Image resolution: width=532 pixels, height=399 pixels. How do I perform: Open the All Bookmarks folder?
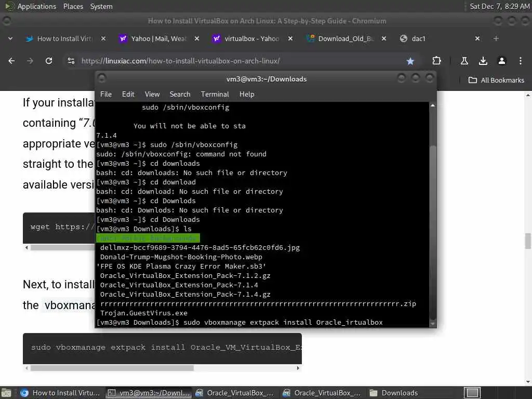coord(496,80)
